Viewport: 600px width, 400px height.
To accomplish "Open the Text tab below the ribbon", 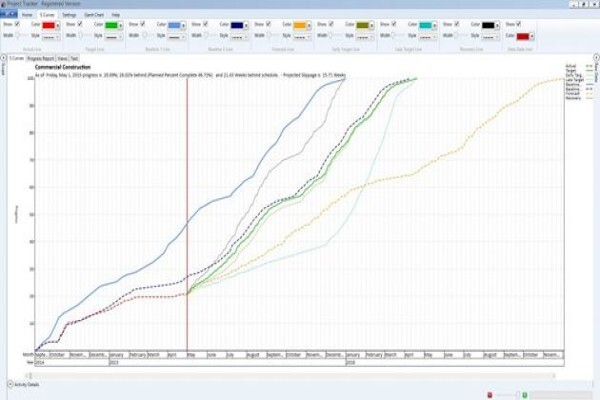I will pyautogui.click(x=74, y=59).
